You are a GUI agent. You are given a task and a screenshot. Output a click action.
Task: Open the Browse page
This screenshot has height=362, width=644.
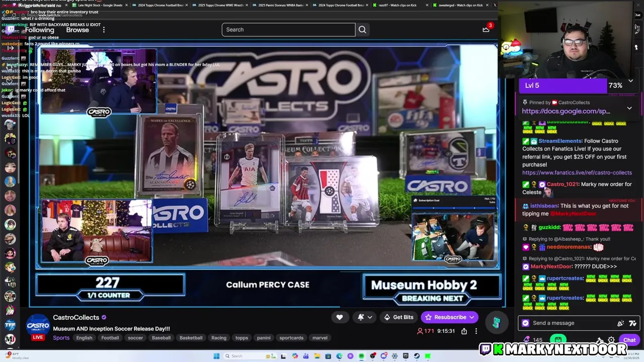77,30
